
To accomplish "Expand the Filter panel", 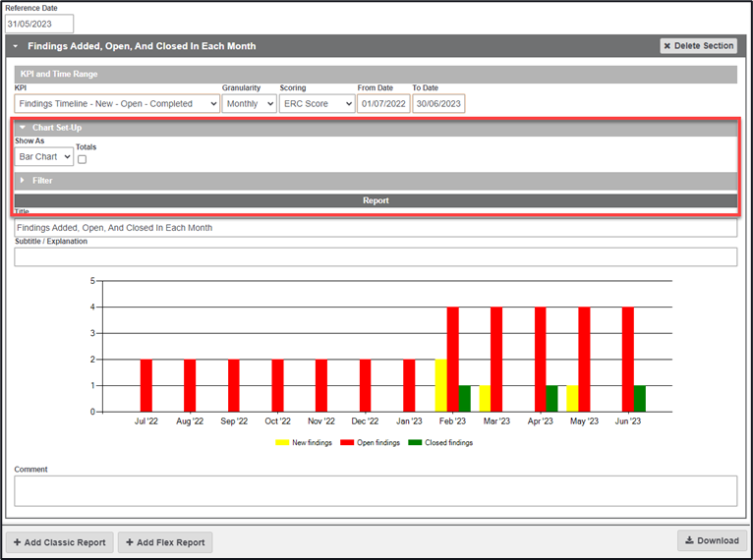I will 22,181.
